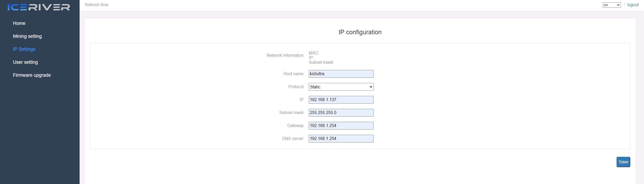Click the ICERIVER logo
The width and height of the screenshot is (644, 184).
point(39,7)
